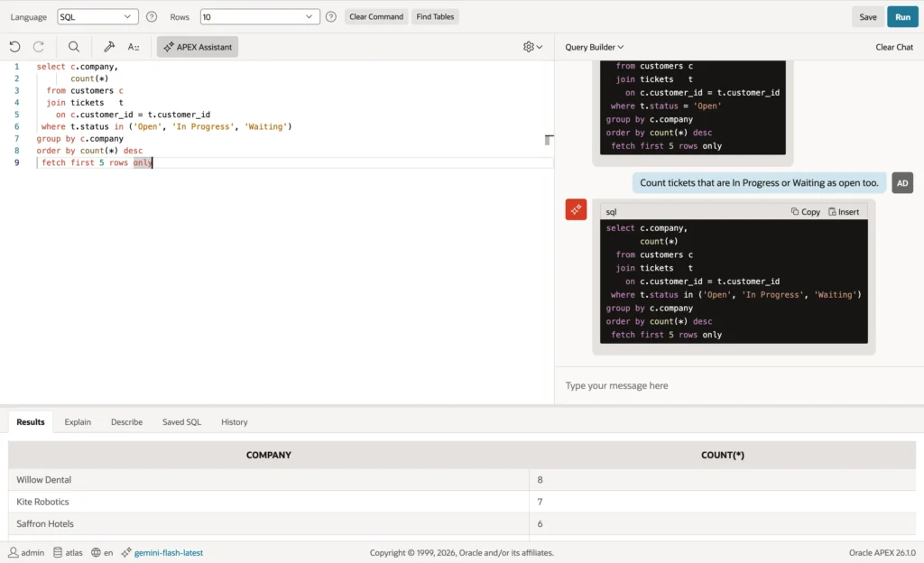The width and height of the screenshot is (924, 563).
Task: Open the find magnifier tool
Action: (x=74, y=47)
